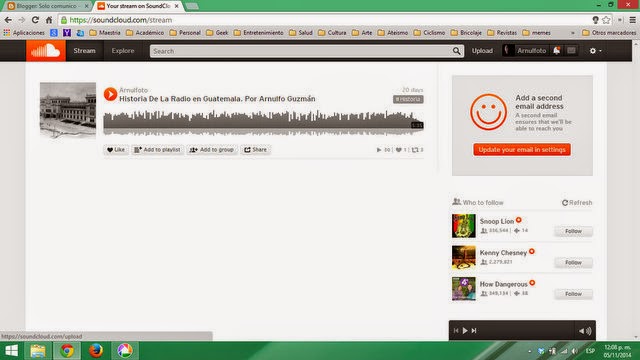
Task: Refresh the Who to follow list
Action: tap(577, 202)
